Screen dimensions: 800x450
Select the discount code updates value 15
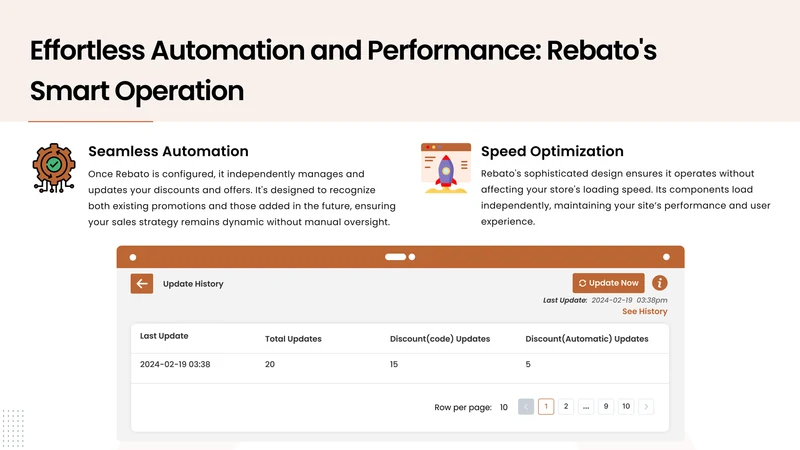coord(394,364)
